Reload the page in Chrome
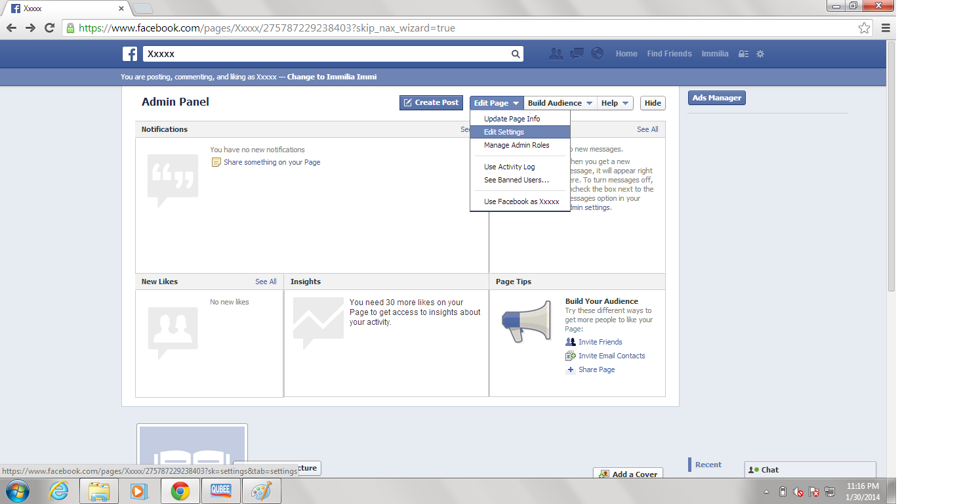The image size is (980, 504). pos(49,28)
